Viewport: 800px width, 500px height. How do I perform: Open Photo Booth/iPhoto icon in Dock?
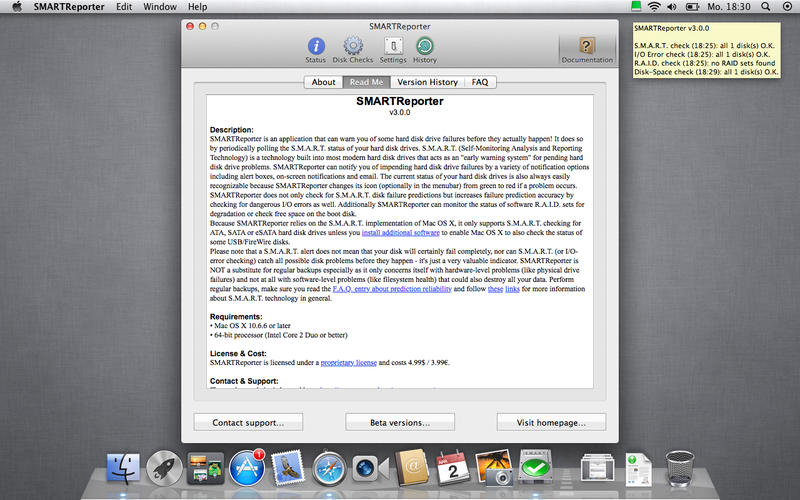click(x=494, y=467)
